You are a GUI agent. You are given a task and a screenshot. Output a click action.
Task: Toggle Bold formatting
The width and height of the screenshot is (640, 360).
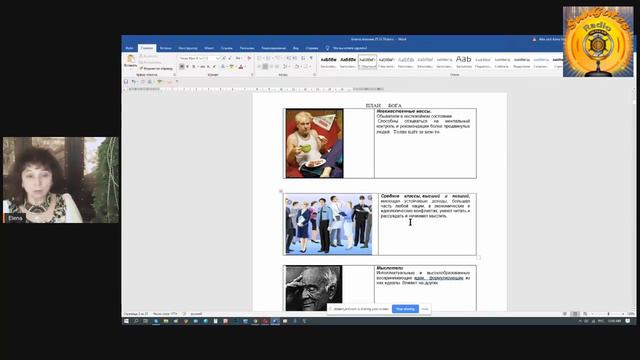181,67
